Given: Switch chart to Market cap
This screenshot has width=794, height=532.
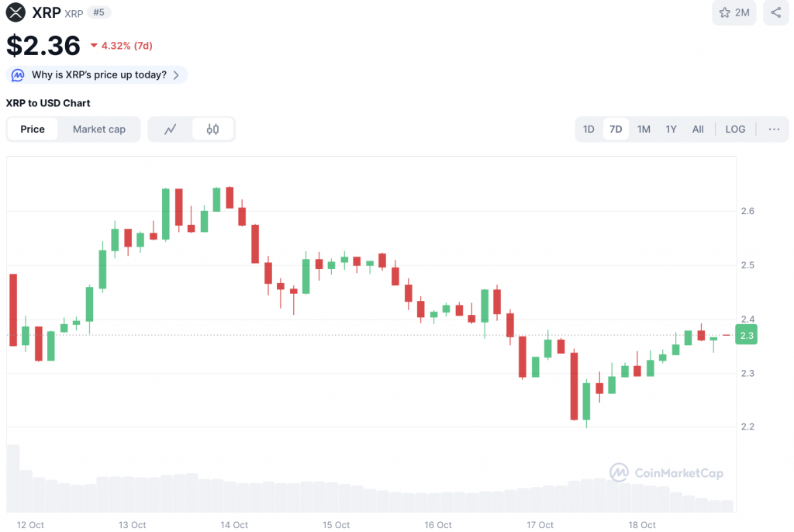Looking at the screenshot, I should (x=99, y=130).
